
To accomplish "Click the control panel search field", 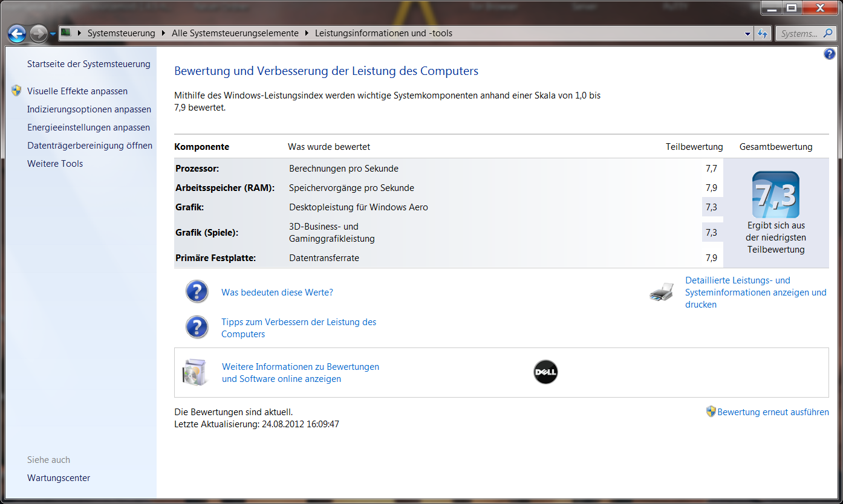I will pyautogui.click(x=799, y=34).
